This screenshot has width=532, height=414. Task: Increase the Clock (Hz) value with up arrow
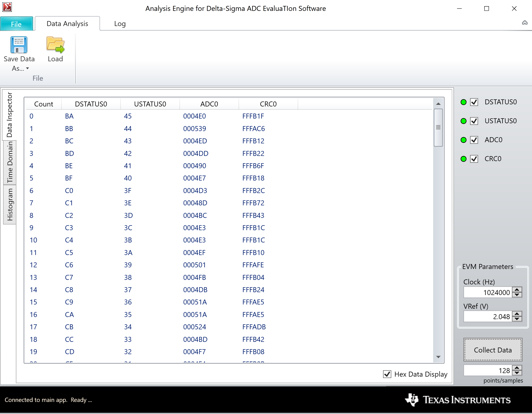tap(517, 290)
